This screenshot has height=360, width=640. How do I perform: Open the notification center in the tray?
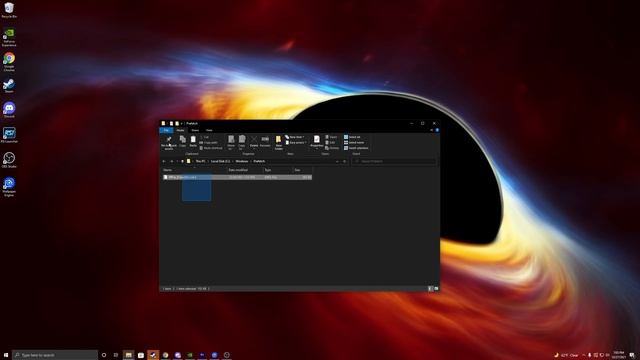click(632, 355)
